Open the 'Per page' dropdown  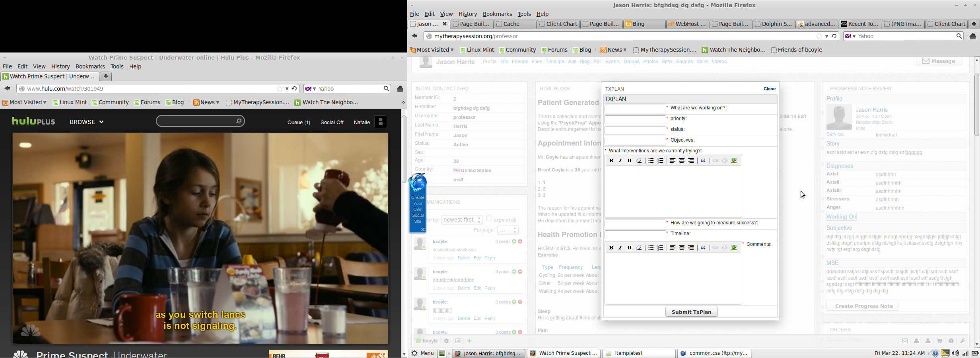point(508,230)
